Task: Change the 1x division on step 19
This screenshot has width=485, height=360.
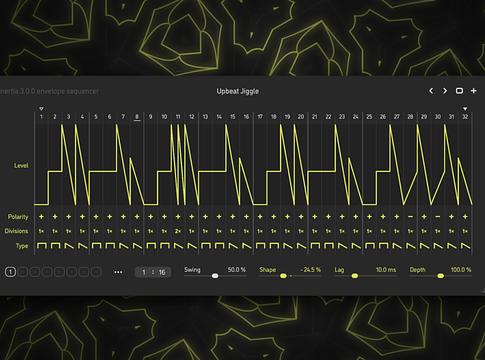Action: (287, 231)
